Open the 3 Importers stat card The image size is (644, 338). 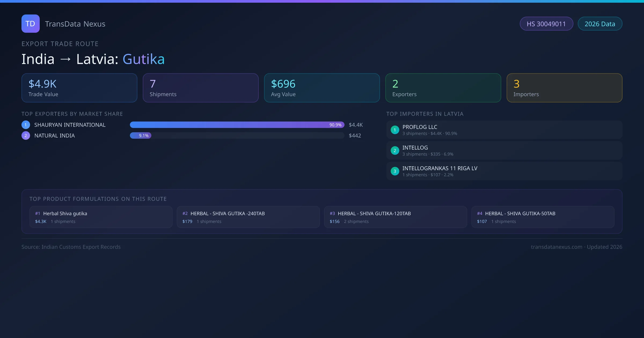coord(564,88)
